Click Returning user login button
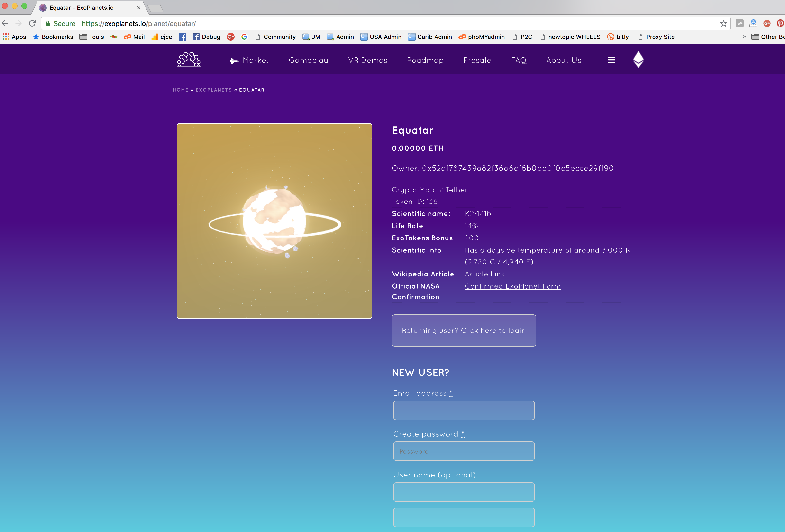Screen dimensions: 785x532 coord(464,330)
